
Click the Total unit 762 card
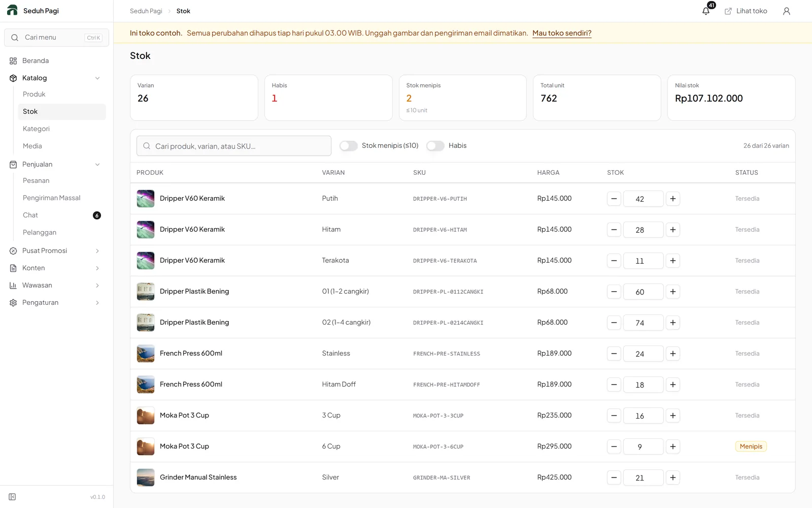coord(597,98)
